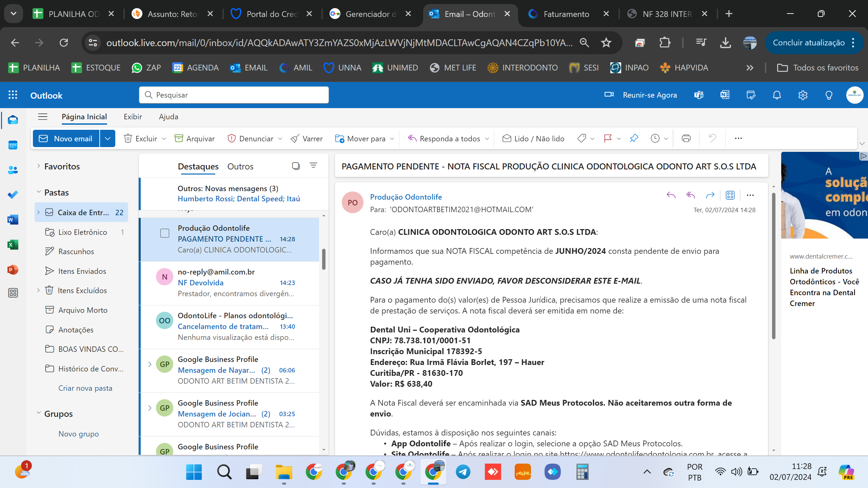
Task: Click Filter icon above message list
Action: (x=313, y=165)
